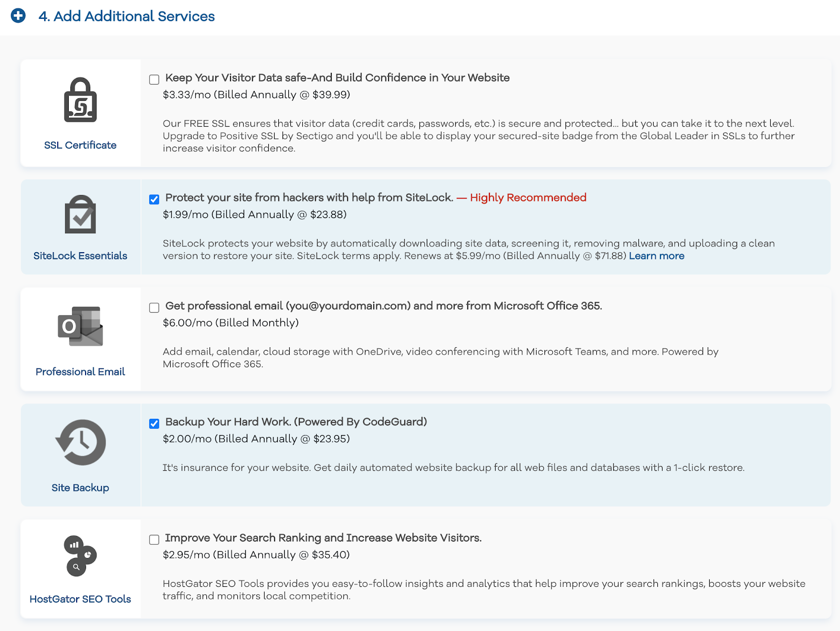Click the 'HostGator SEO Tools provides' description
Screen dimensions: 840x631
[484, 590]
